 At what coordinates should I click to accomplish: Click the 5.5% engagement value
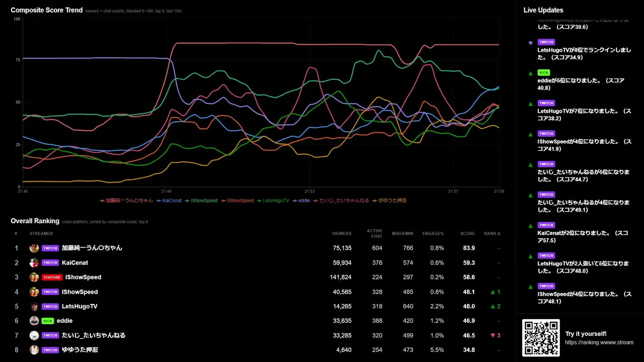tap(437, 350)
